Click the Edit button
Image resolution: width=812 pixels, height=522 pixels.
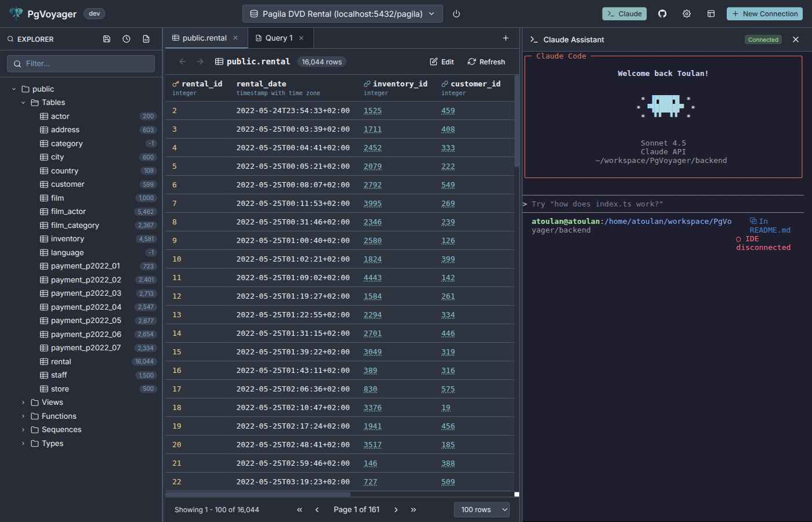tap(442, 61)
